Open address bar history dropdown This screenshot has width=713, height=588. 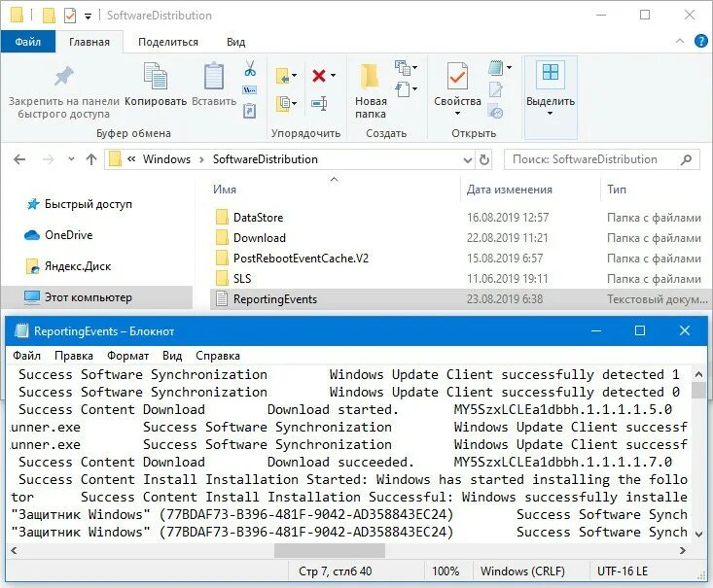468,159
